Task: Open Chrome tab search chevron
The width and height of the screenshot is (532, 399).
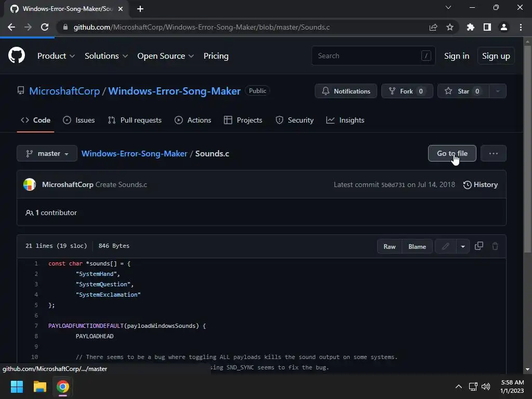Action: (x=448, y=7)
